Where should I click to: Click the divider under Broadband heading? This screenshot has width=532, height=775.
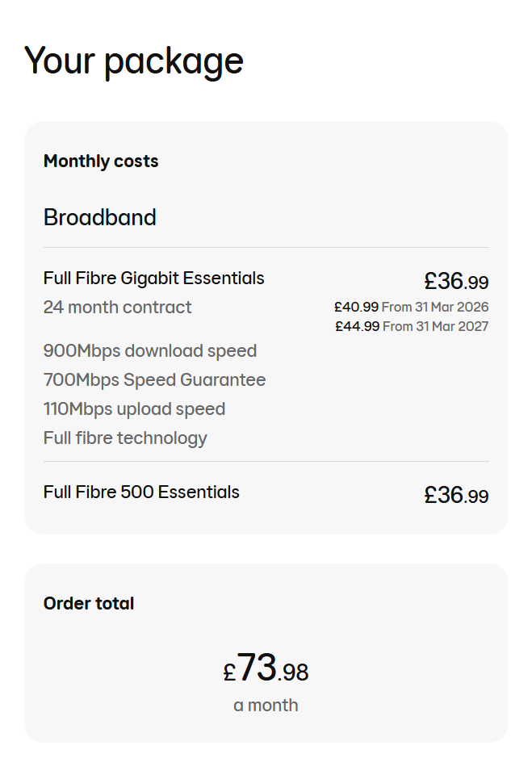click(x=266, y=247)
